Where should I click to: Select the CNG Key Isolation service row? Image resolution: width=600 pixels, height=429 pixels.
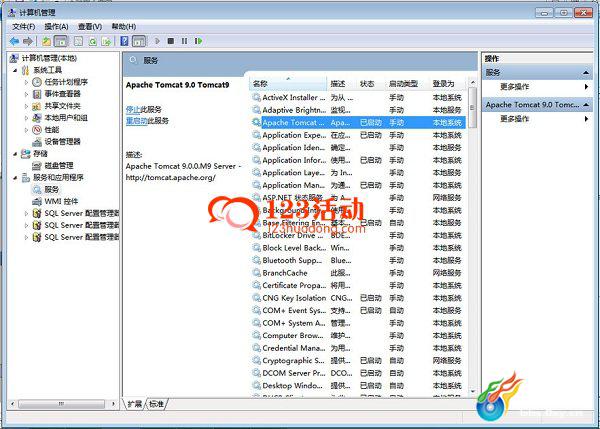(359, 298)
